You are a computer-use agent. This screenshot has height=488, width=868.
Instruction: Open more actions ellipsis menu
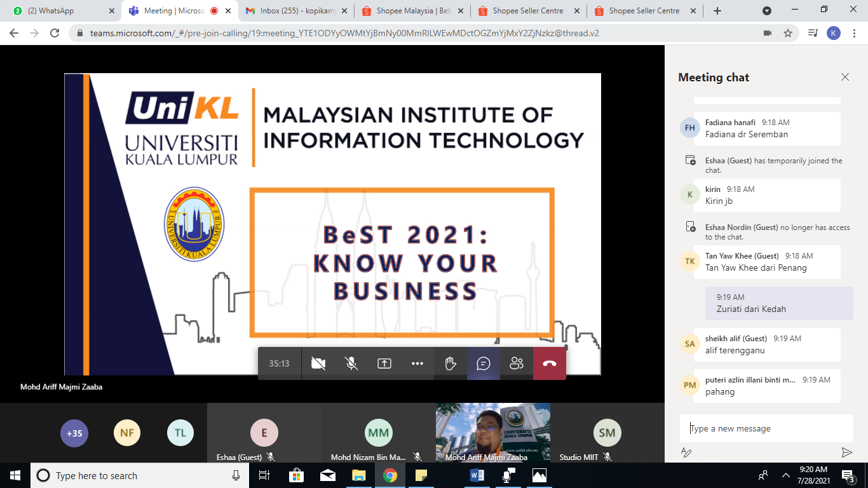417,363
